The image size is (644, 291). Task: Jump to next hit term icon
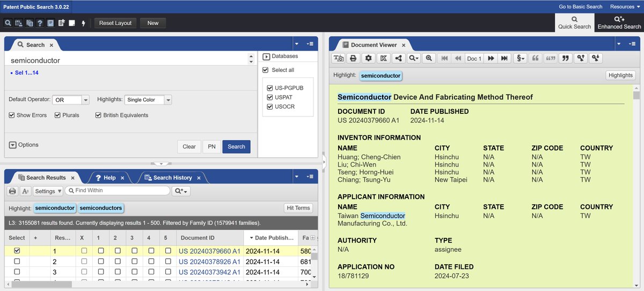pyautogui.click(x=595, y=58)
